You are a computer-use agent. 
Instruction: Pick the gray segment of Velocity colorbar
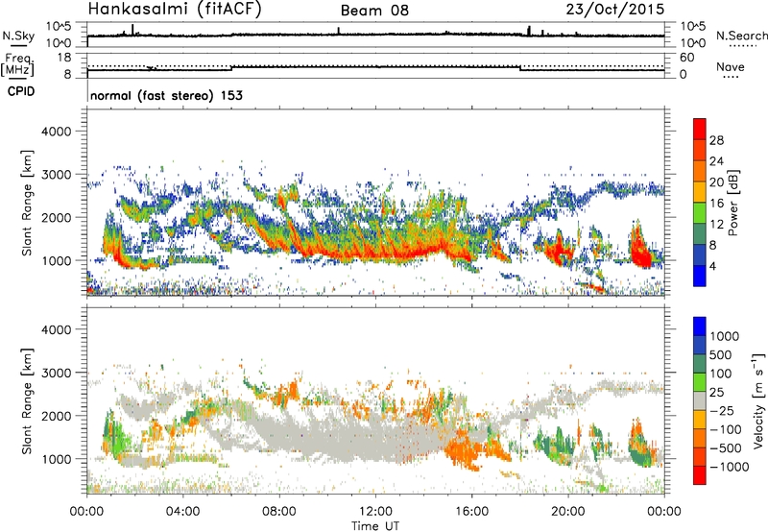[700, 400]
